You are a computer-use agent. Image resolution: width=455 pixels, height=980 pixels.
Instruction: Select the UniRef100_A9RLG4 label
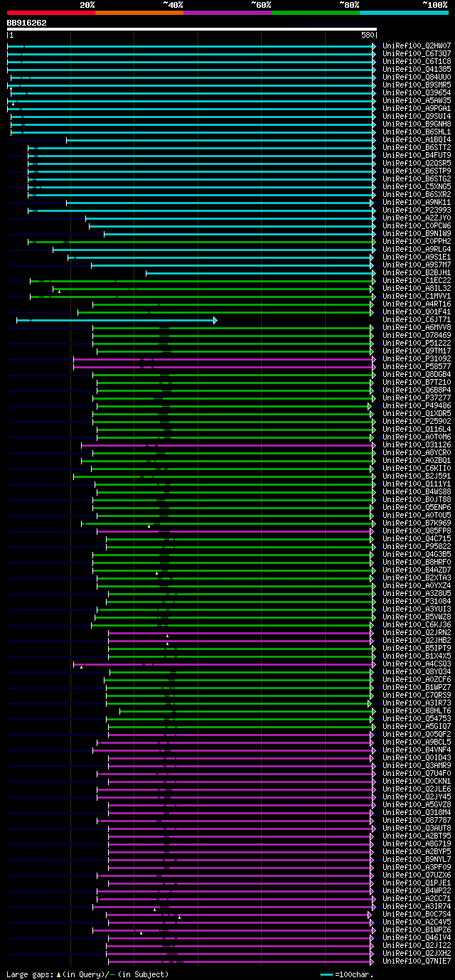coord(417,249)
